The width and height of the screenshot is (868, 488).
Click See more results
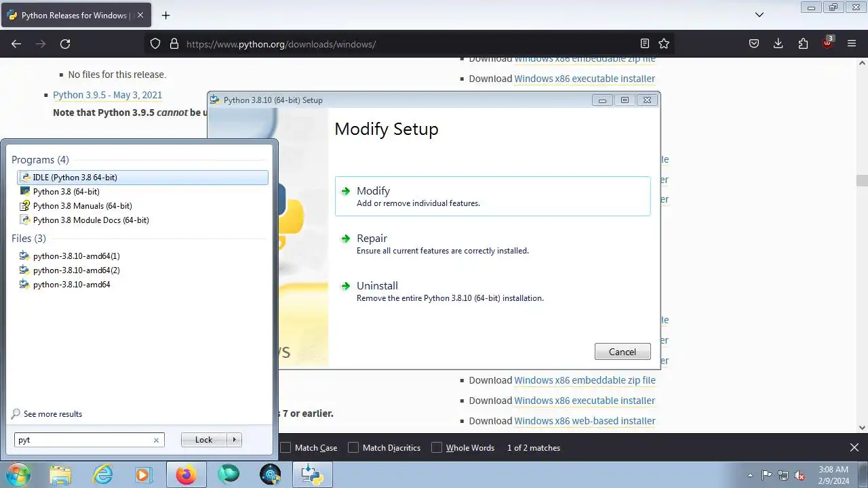[53, 414]
